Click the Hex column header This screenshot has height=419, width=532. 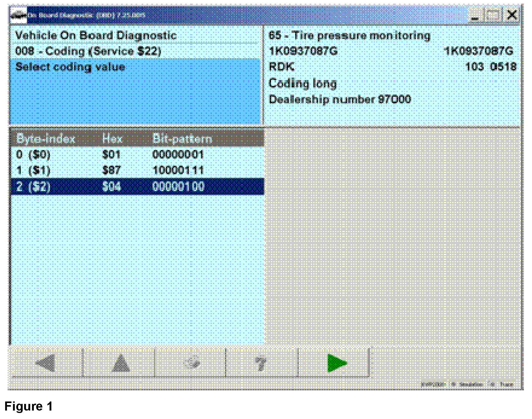[112, 139]
